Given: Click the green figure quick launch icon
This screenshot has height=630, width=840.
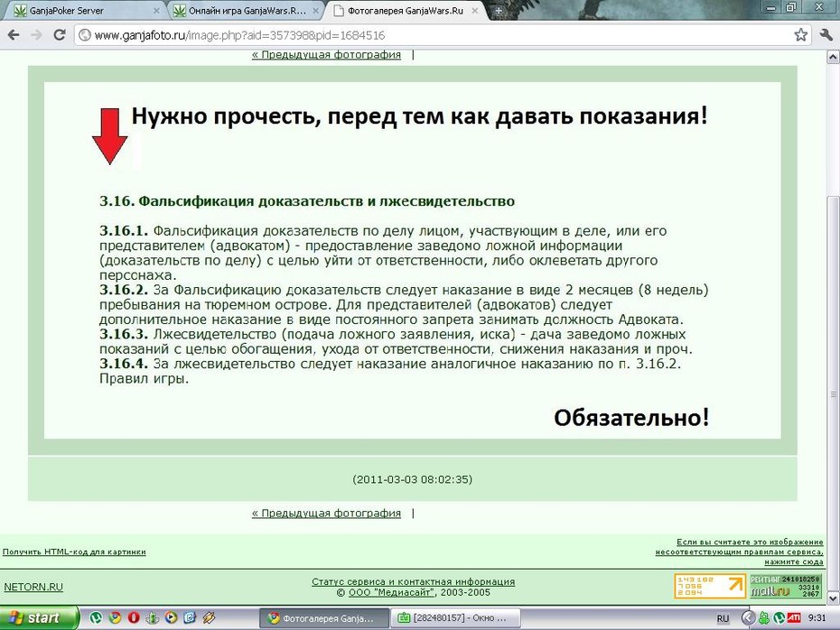Looking at the screenshot, I should click(152, 618).
